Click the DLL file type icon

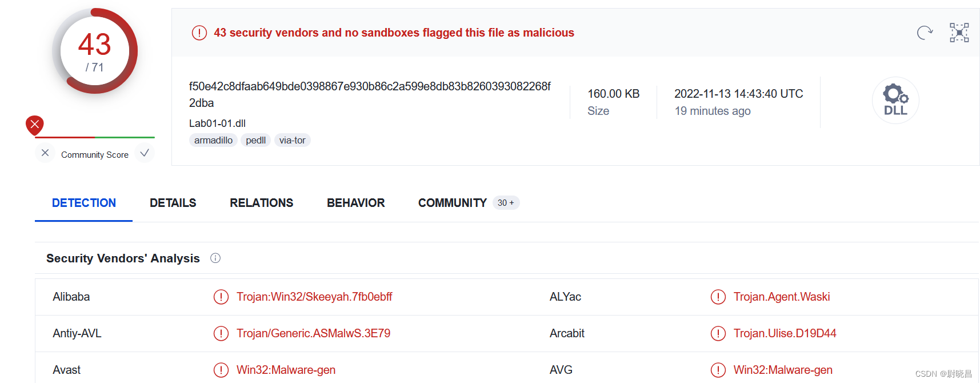pyautogui.click(x=895, y=100)
